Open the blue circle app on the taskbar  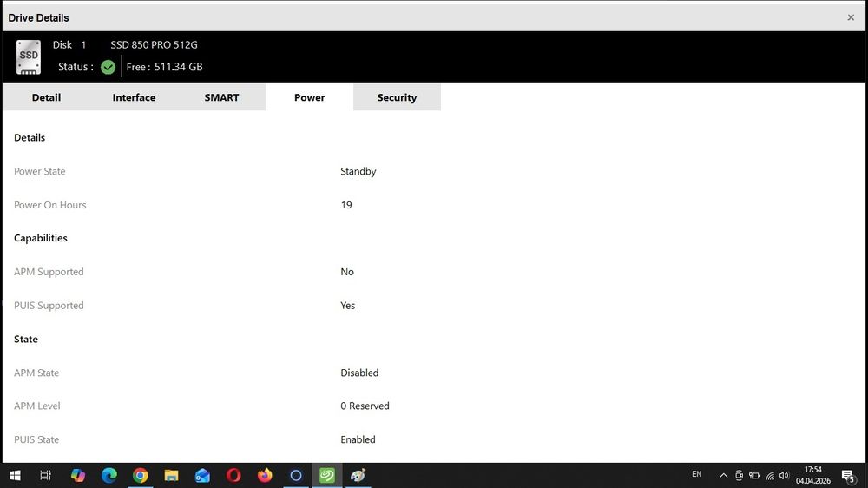tap(296, 475)
